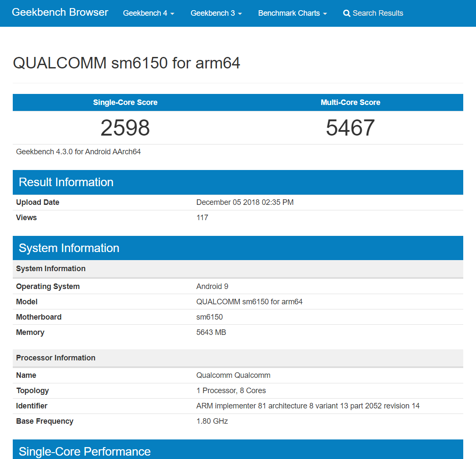Click the Multi-Core Score header
The height and width of the screenshot is (459, 476).
(351, 102)
